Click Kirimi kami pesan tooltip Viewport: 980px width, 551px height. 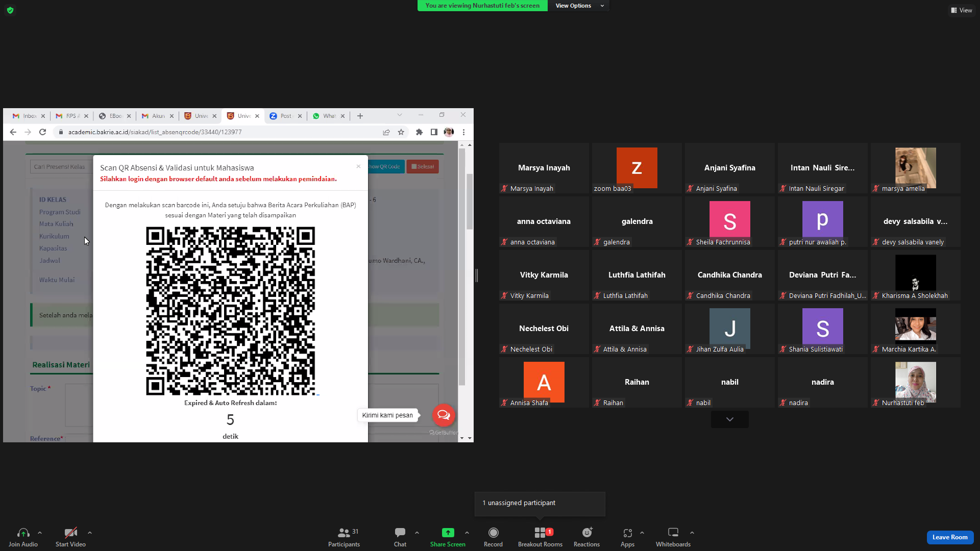tap(387, 415)
